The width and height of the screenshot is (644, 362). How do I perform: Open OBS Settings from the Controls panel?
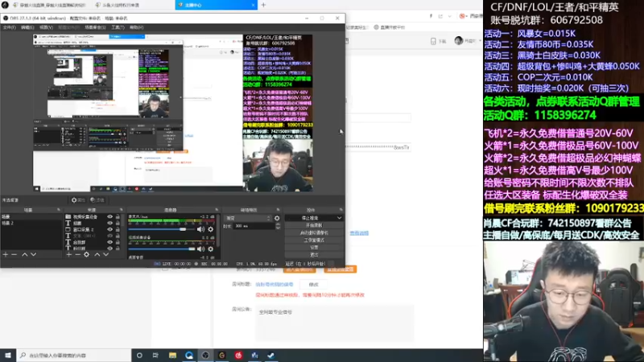[x=314, y=248]
